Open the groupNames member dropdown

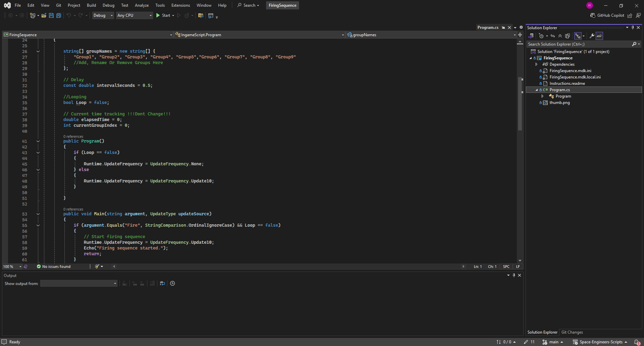tap(432, 35)
